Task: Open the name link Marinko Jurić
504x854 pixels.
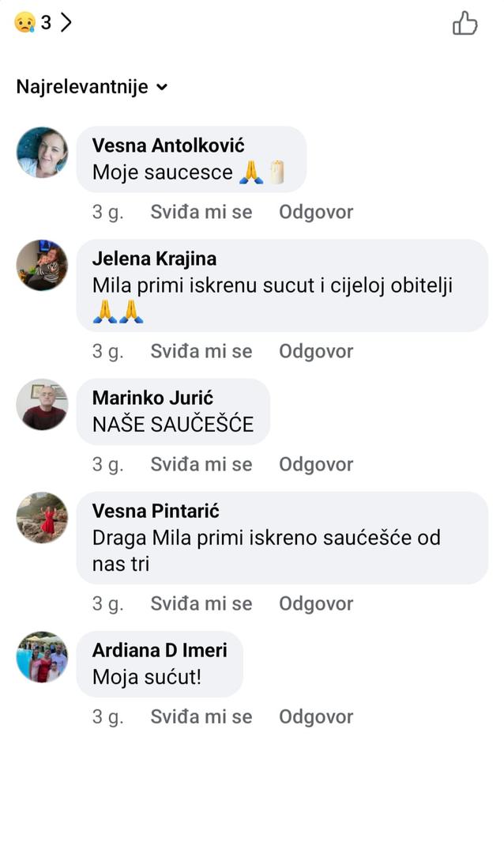Action: pos(152,398)
